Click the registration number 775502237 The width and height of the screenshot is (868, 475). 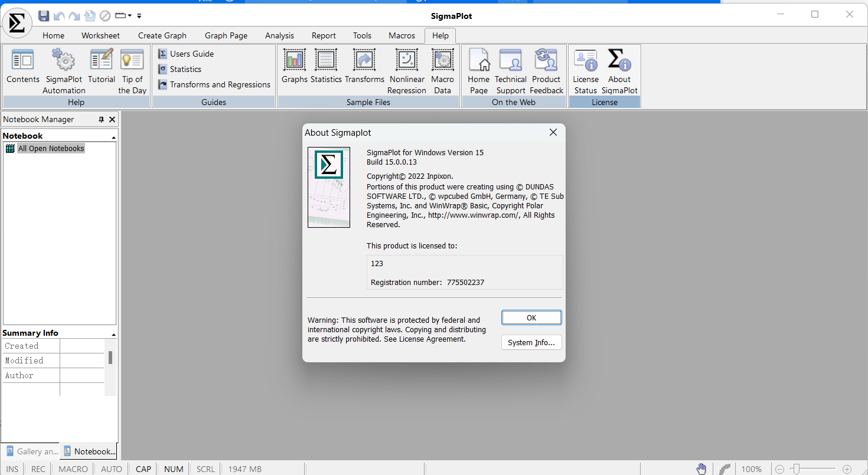coord(466,283)
